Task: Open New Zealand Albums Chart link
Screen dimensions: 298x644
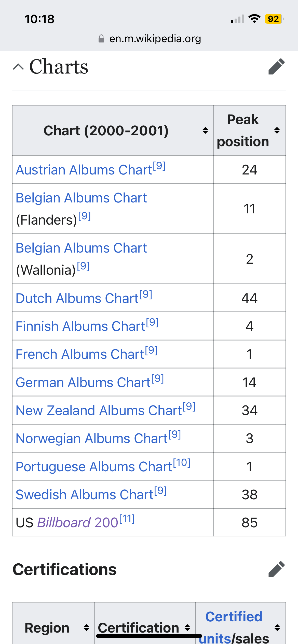Action: click(99, 411)
